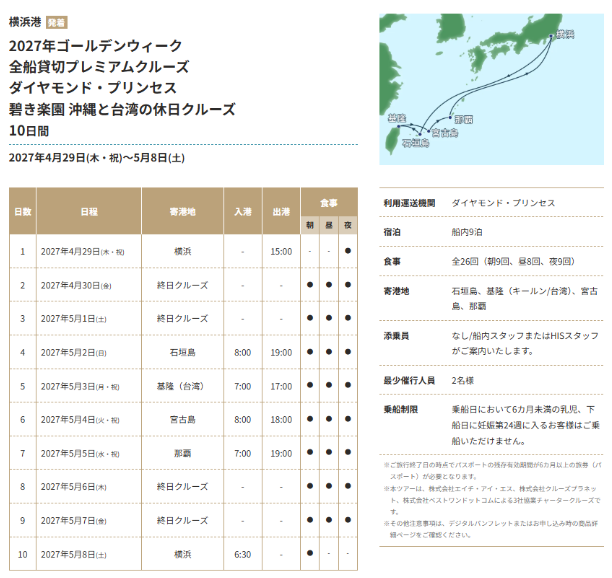Screen dimensions: 612x578
Task: Click the title line 全船貸切プレミアムクルーズ
Action: pyautogui.click(x=99, y=67)
